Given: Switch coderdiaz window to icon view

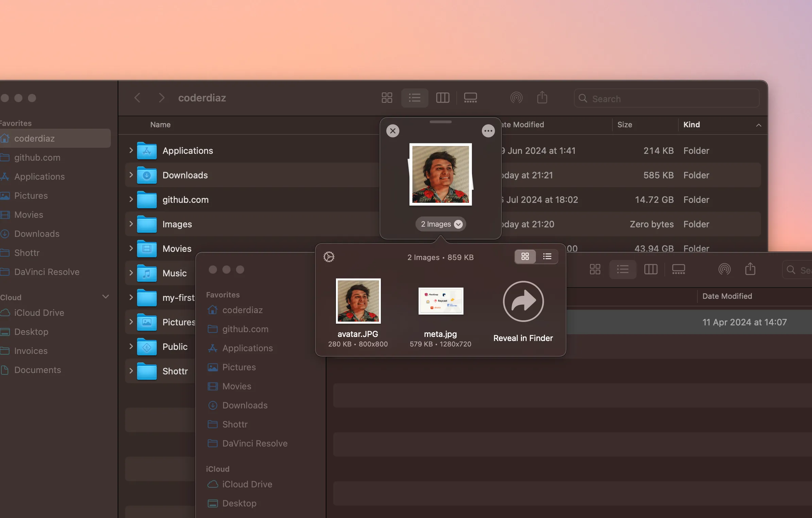Looking at the screenshot, I should (x=387, y=98).
